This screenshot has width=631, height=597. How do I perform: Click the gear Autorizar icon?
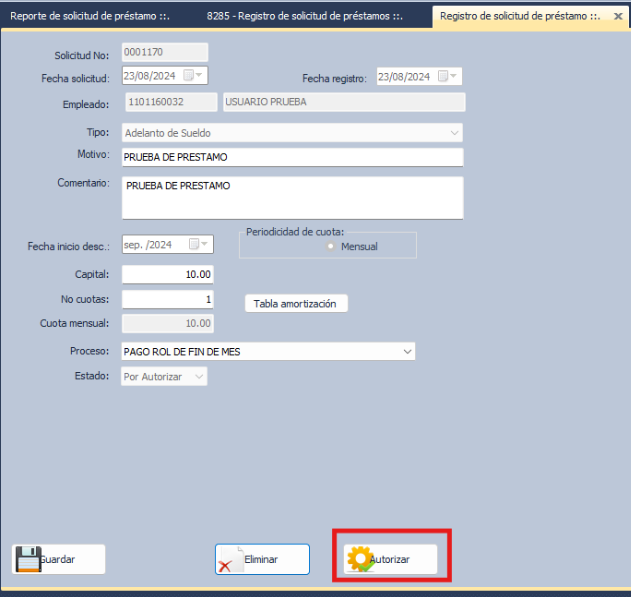point(359,559)
